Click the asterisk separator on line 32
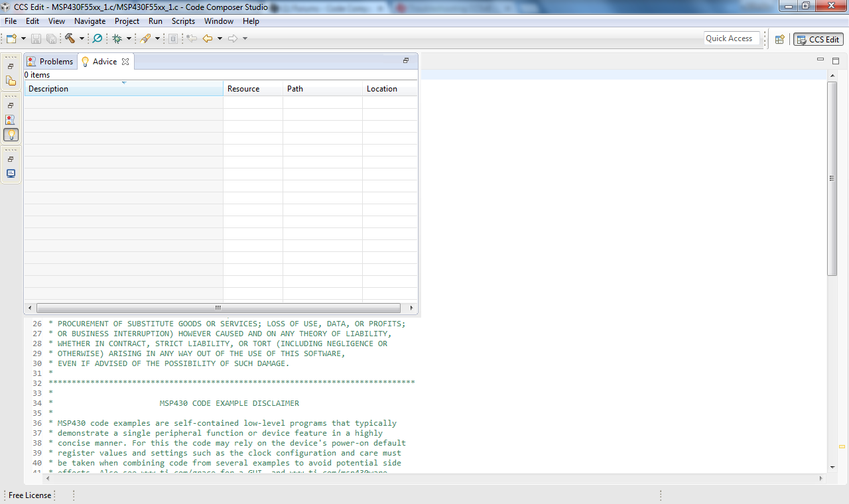The image size is (849, 504). tap(231, 383)
